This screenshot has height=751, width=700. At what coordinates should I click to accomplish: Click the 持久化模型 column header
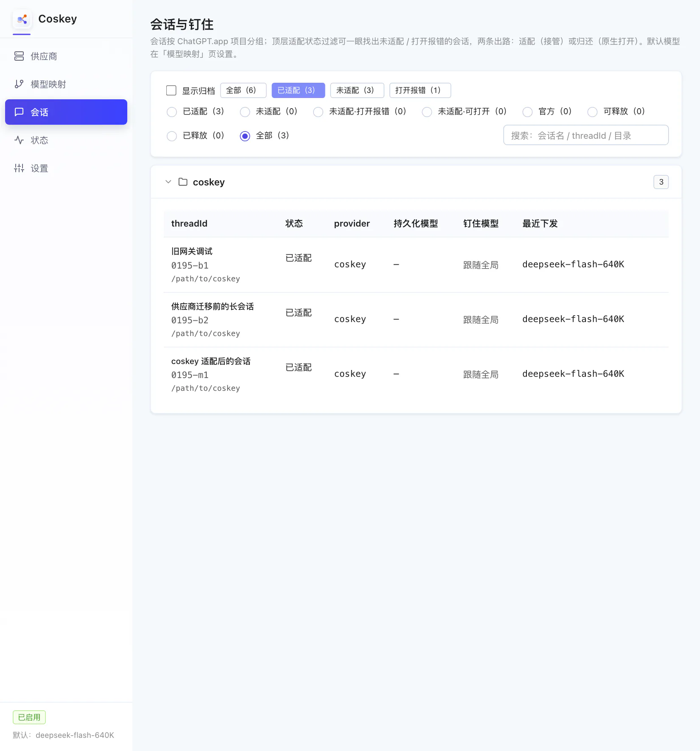[416, 224]
